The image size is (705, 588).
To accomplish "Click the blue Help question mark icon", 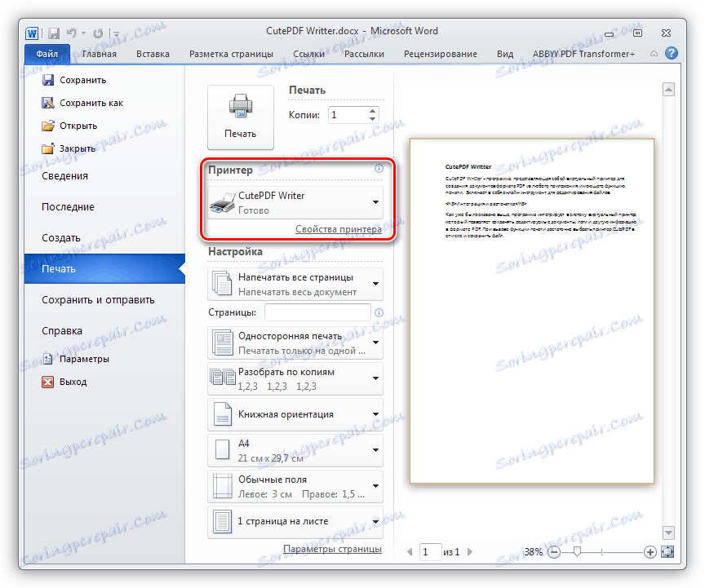I will 672,54.
